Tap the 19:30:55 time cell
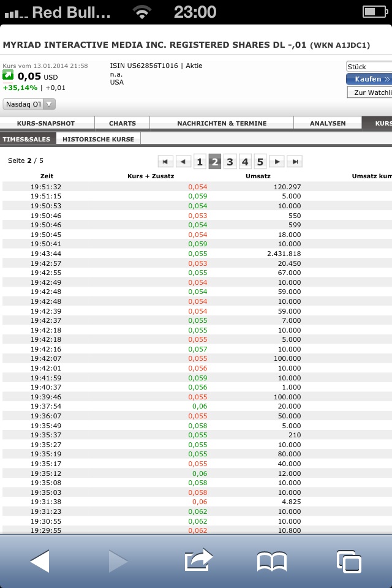Image resolution: width=392 pixels, height=588 pixels. [46, 521]
